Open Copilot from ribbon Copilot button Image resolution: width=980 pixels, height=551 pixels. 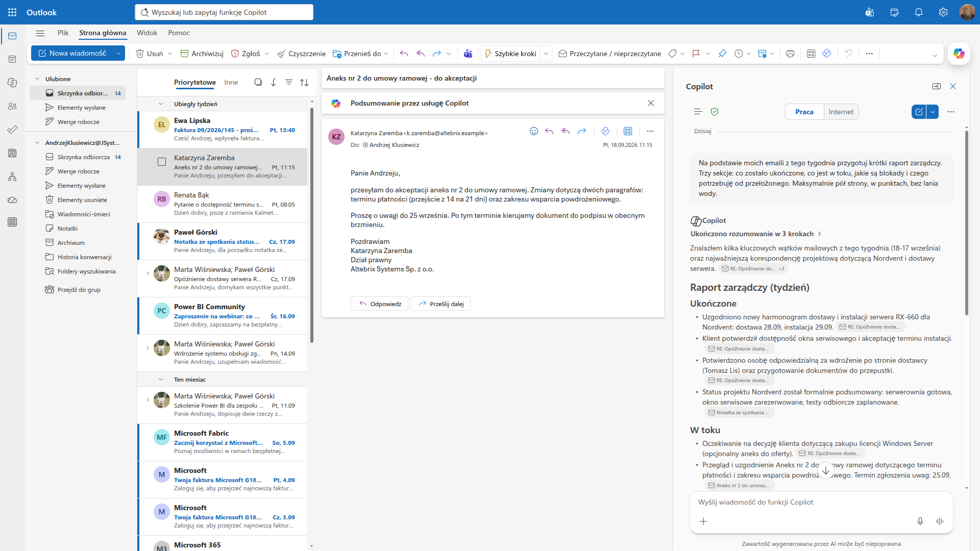point(959,54)
